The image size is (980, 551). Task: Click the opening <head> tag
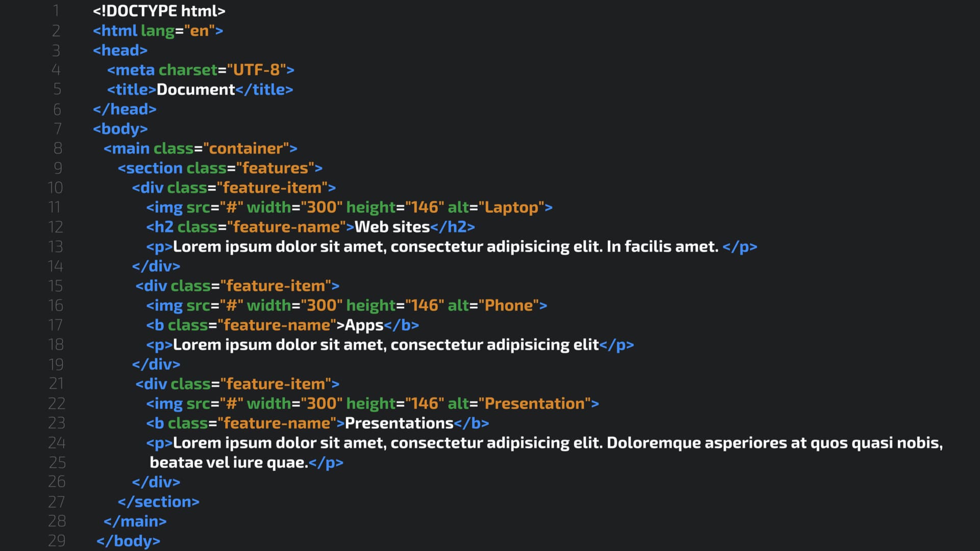120,51
